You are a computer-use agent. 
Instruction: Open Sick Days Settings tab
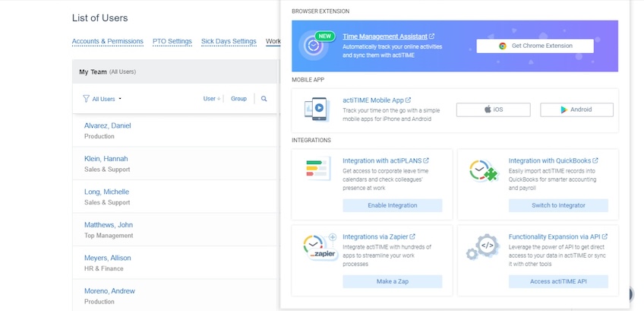coord(229,41)
